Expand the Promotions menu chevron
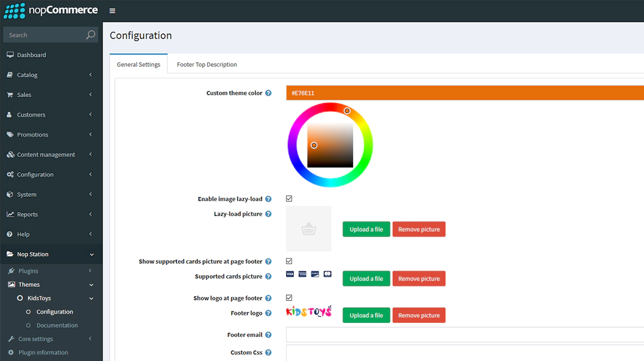The image size is (644, 361). tap(91, 134)
